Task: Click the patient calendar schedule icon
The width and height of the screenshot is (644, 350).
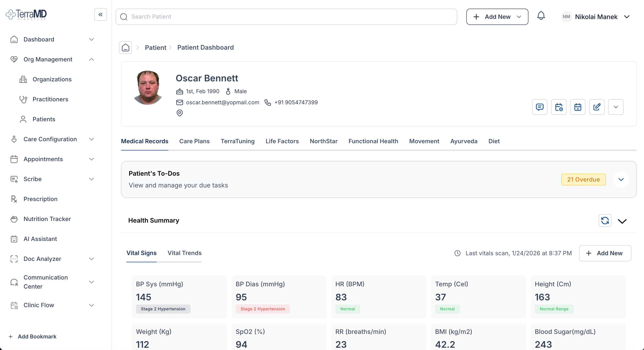Action: click(x=578, y=107)
